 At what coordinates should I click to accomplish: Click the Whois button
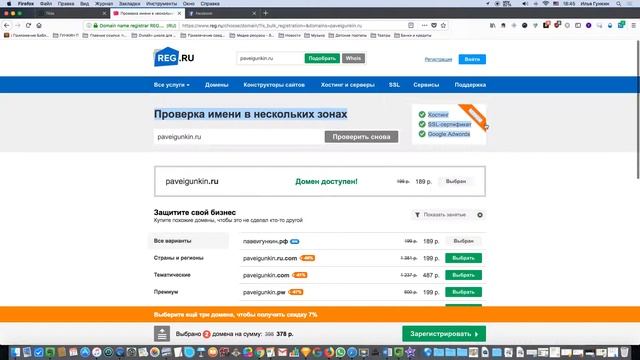coord(353,58)
